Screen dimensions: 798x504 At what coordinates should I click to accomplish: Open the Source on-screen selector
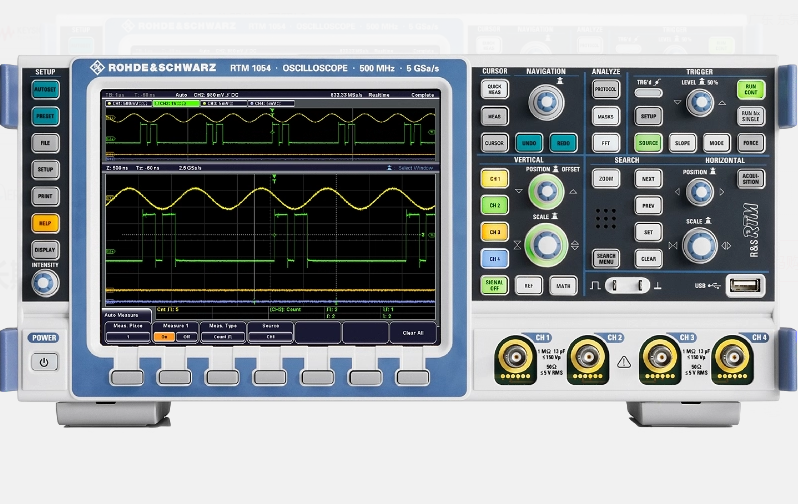tap(270, 331)
